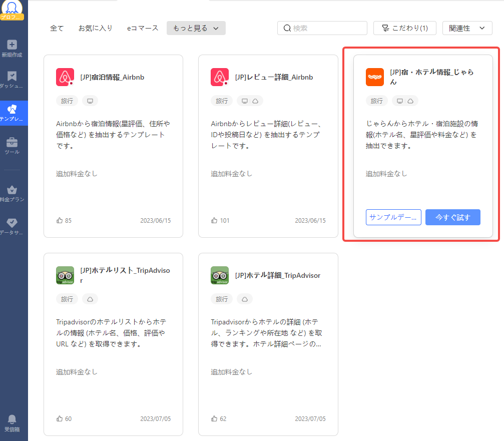Select the eコマース tab
Screen dimensions: 504x441
(143, 29)
